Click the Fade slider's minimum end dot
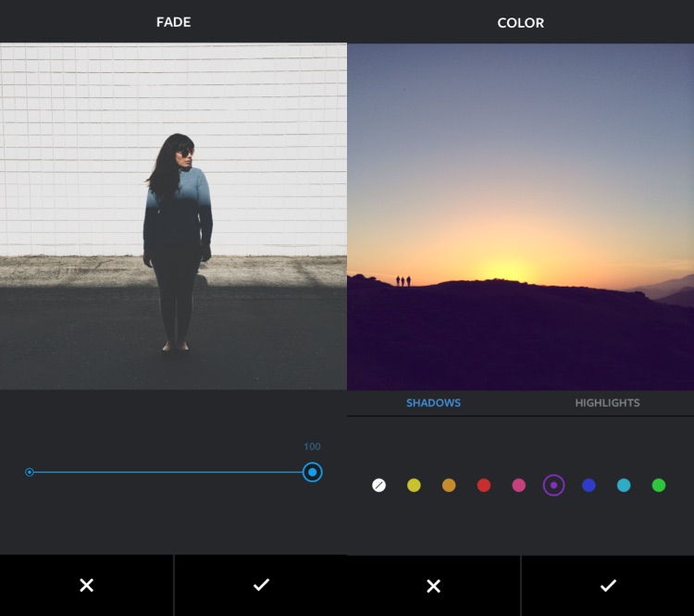 (x=30, y=473)
